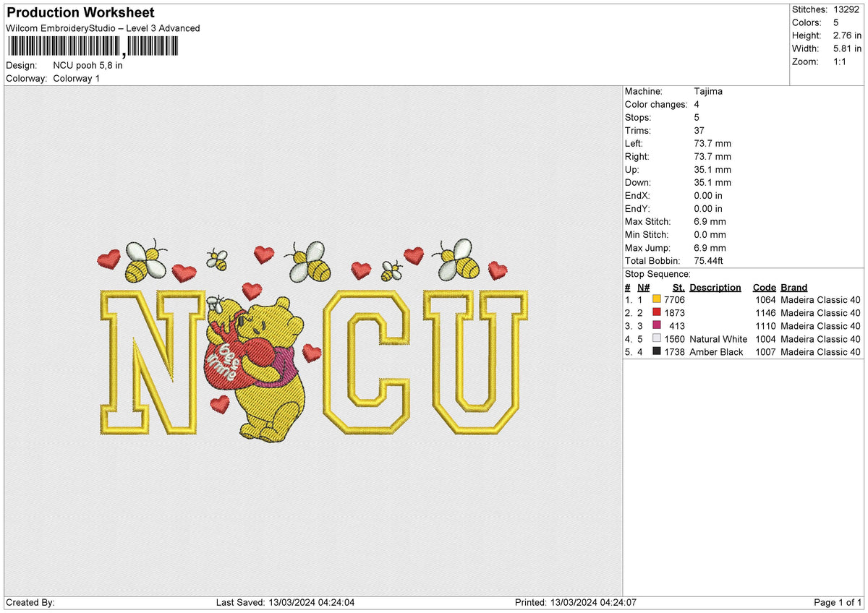Click the Amber Black description

click(716, 351)
